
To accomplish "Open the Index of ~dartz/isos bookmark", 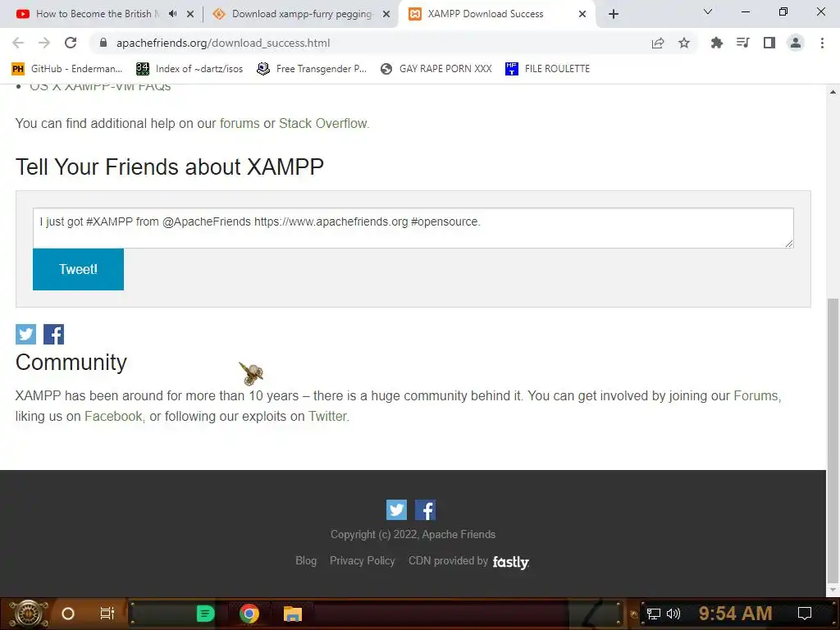I will [189, 69].
